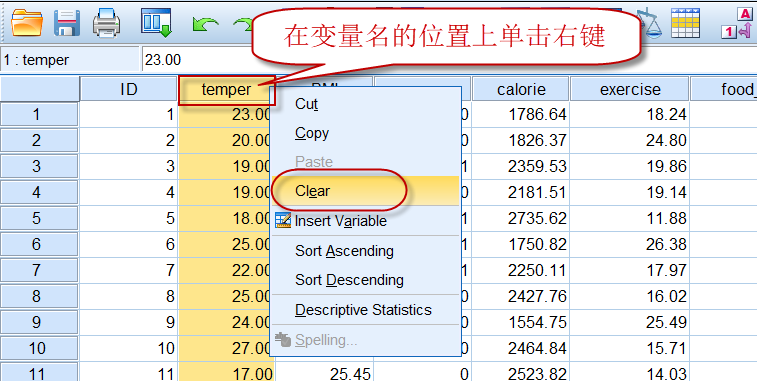Save the dataset using floppy disk icon
757x381 pixels.
pyautogui.click(x=67, y=22)
